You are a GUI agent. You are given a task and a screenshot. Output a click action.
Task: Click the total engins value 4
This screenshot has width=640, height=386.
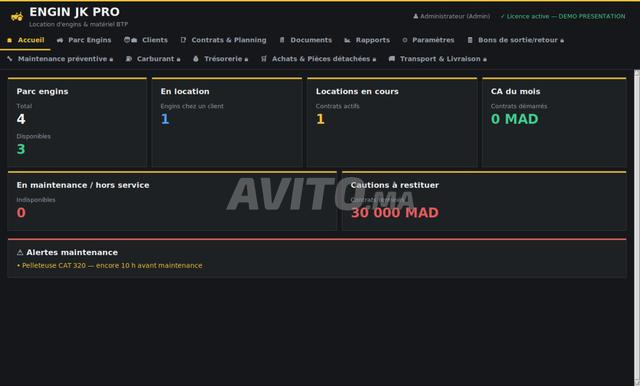point(21,119)
